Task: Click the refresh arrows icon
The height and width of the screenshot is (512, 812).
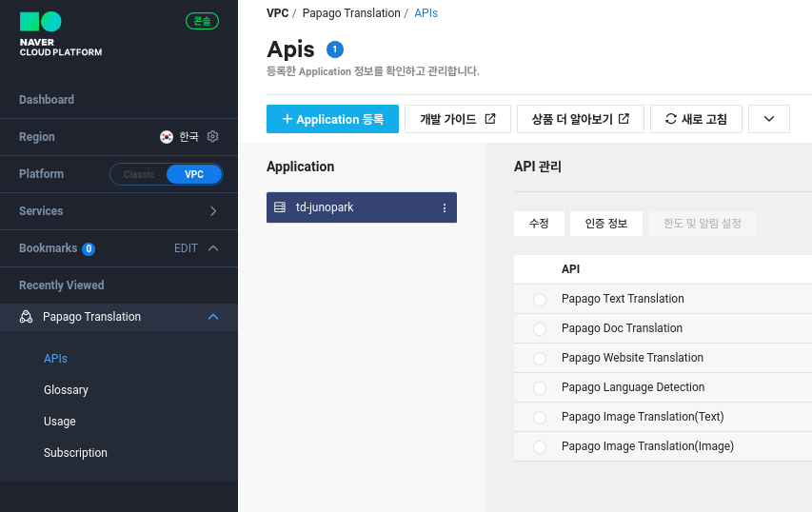Action: pos(671,119)
